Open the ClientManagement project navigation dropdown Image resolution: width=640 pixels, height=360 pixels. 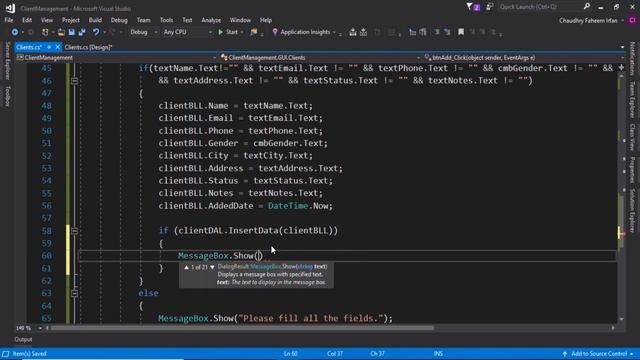coord(116,58)
